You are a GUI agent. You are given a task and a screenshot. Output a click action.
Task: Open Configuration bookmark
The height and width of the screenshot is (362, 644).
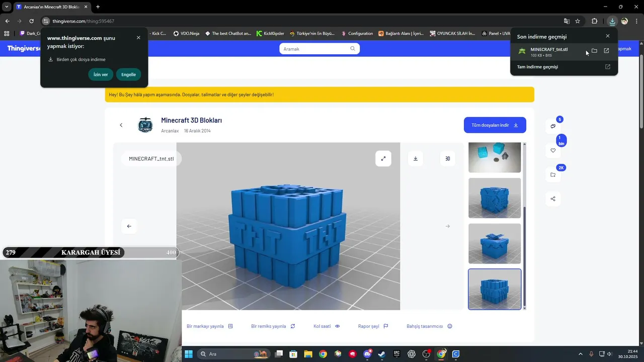pos(357,34)
